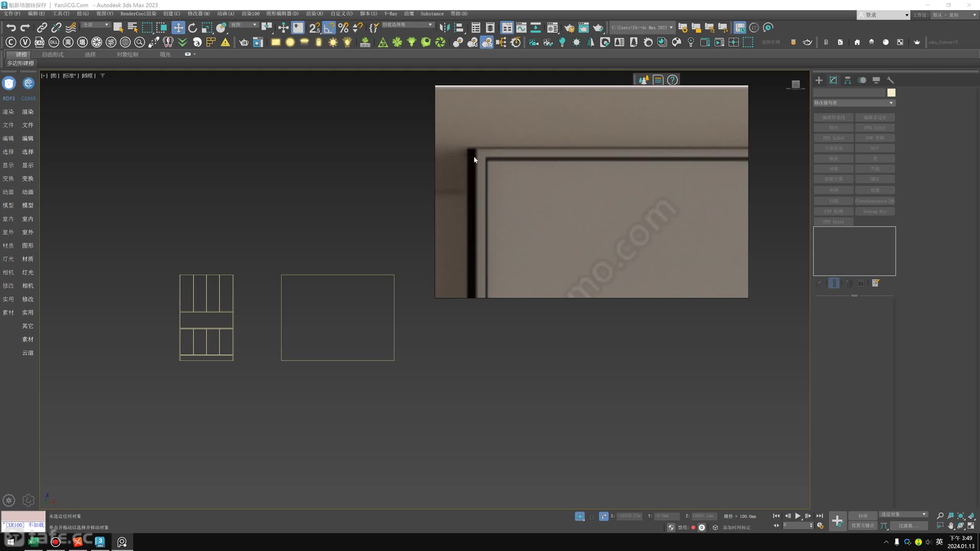The width and height of the screenshot is (980, 551).
Task: Click the pink swatch above XR100 label
Action: point(23,516)
